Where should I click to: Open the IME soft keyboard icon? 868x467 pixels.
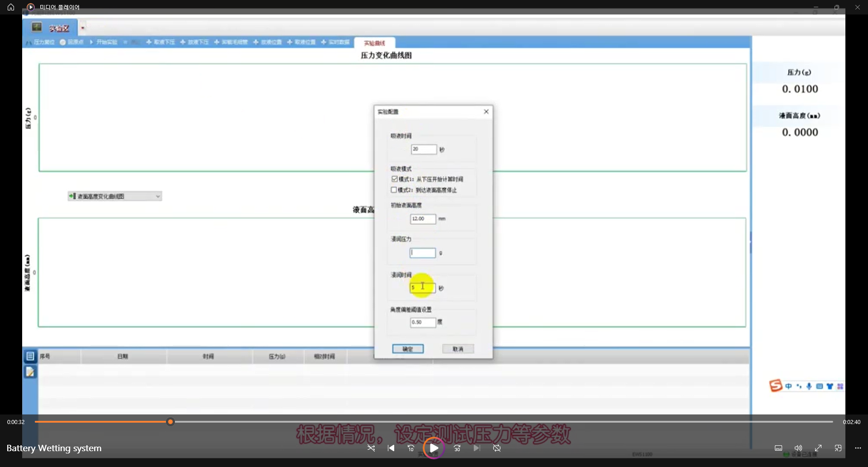pos(819,386)
